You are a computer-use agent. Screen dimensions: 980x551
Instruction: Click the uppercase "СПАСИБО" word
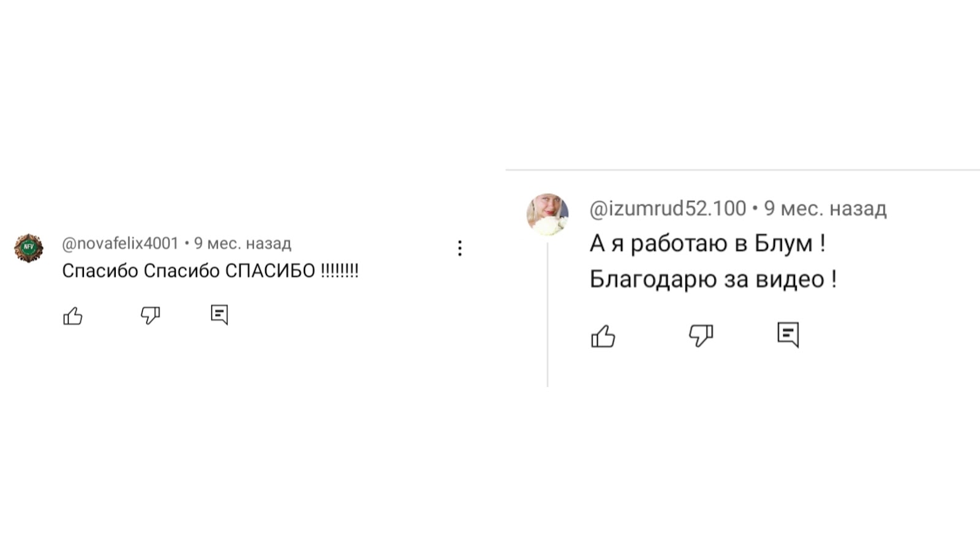(x=270, y=271)
